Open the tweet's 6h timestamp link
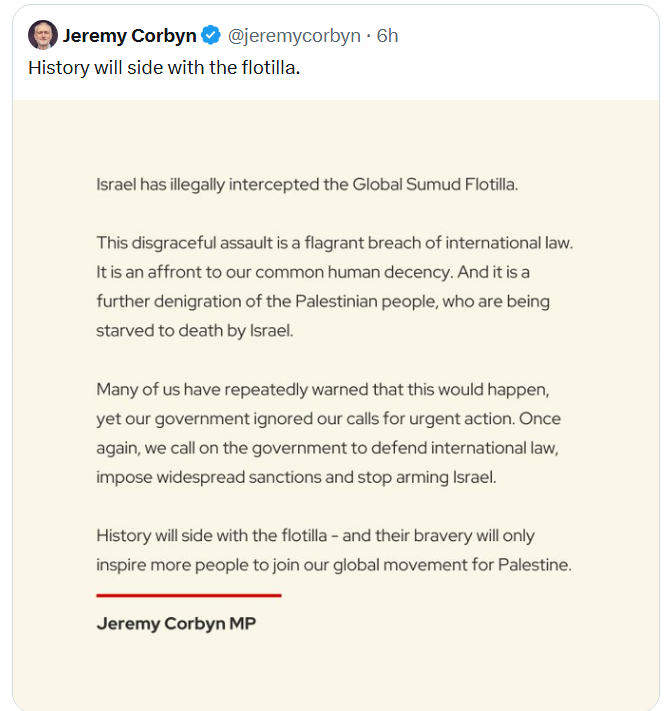 pos(387,36)
